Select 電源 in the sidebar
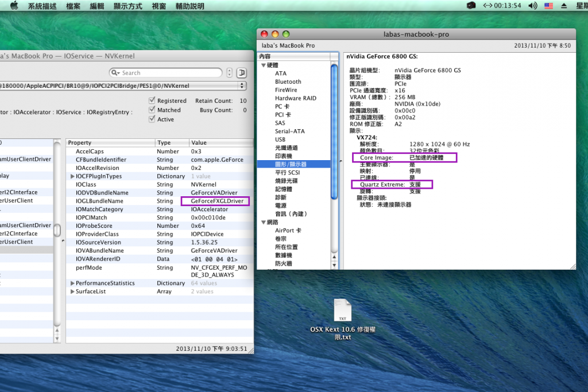Viewport: 588px width, 392px height. 280,205
